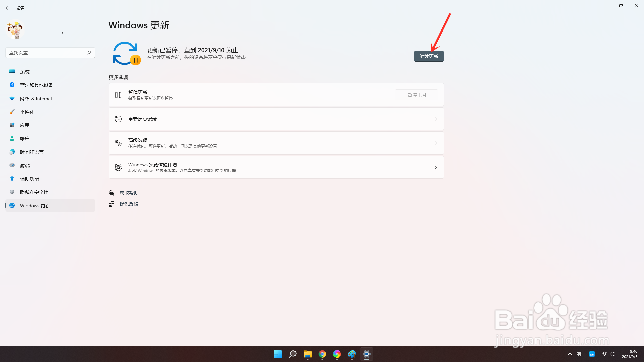Select 网络 & Internet in sidebar
644x362 pixels.
point(36,99)
